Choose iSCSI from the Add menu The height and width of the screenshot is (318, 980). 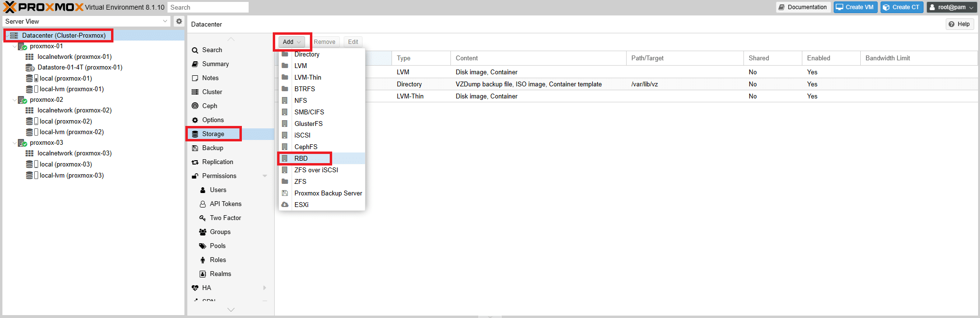tap(322, 136)
